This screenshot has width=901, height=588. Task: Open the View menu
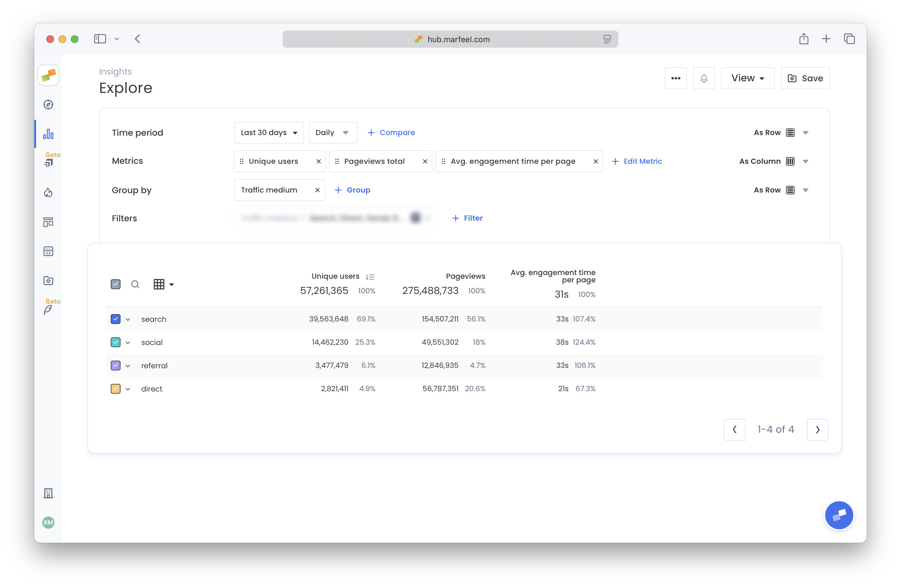click(x=747, y=78)
